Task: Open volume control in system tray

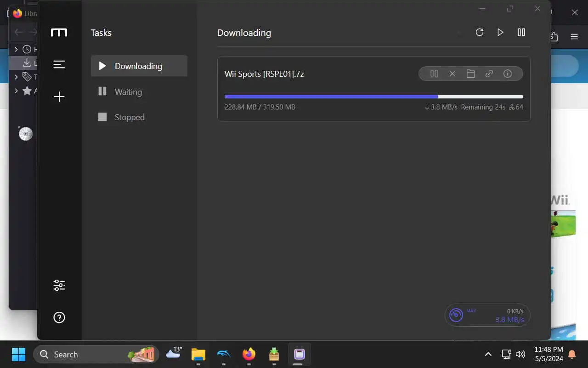Action: click(520, 354)
